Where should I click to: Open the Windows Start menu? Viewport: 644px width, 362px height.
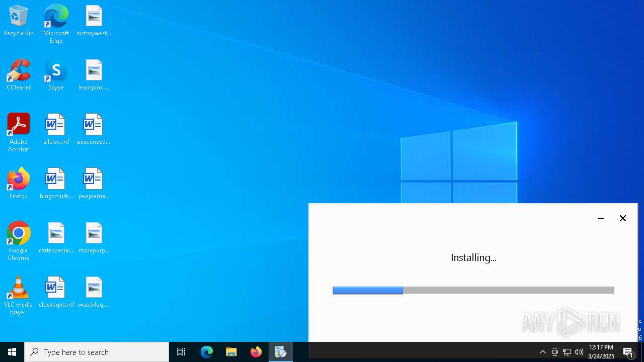point(12,352)
